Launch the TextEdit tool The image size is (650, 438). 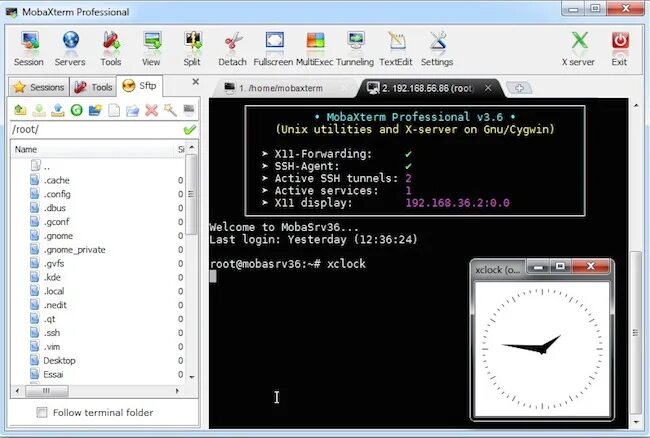tap(396, 48)
